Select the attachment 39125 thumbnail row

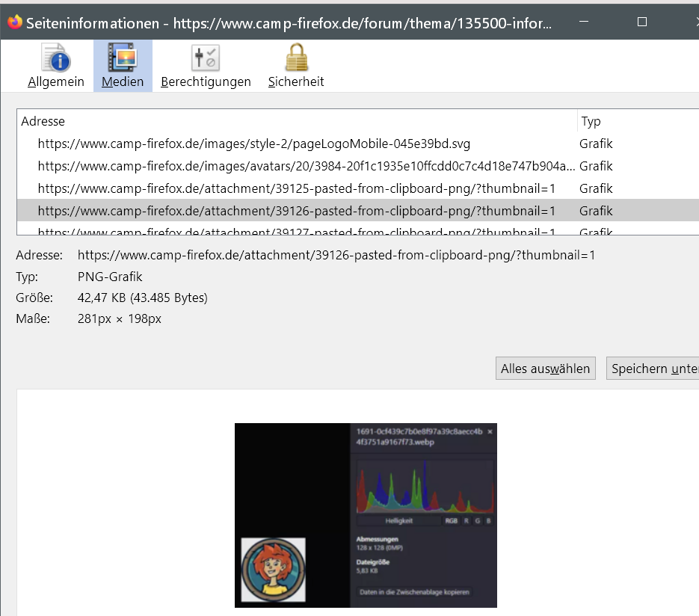coord(296,188)
